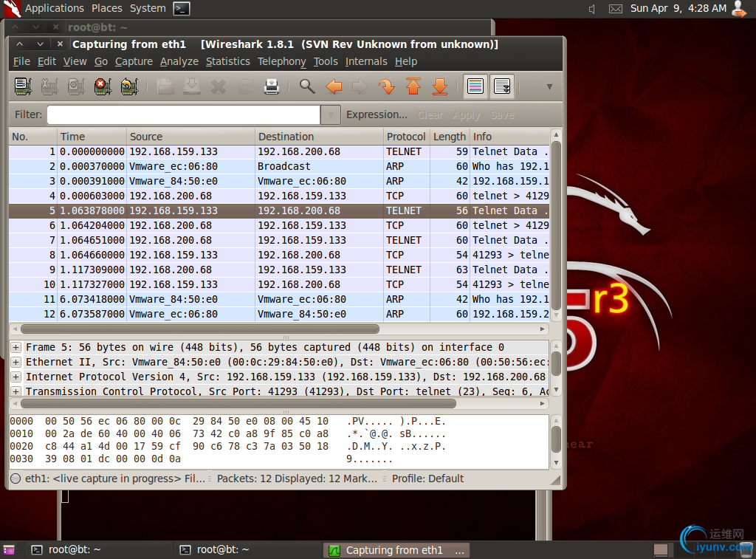Sort by Length column header

click(x=450, y=137)
